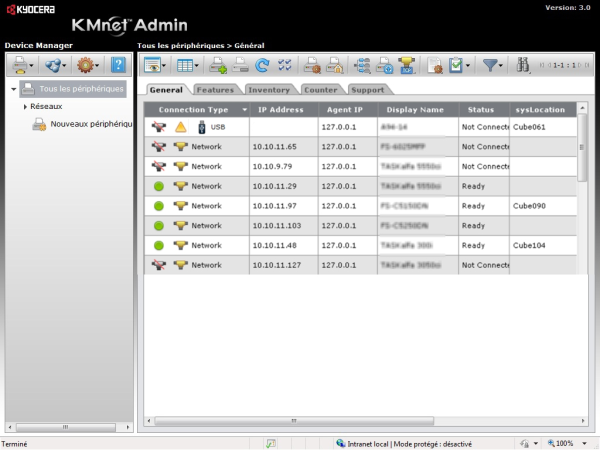The width and height of the screenshot is (600, 450).
Task: Click the device list horizontal scrollbar
Action: [x=293, y=421]
